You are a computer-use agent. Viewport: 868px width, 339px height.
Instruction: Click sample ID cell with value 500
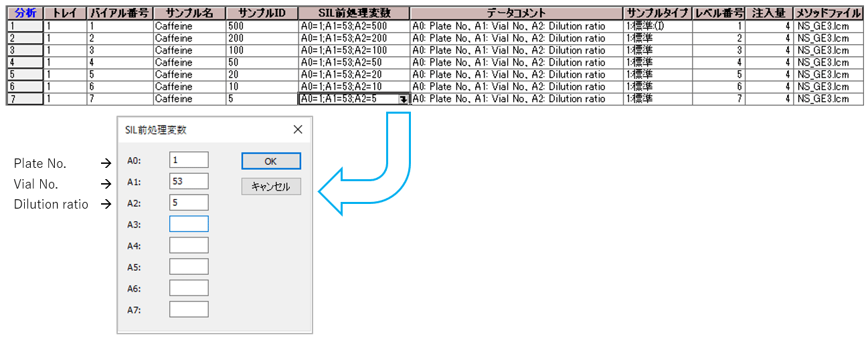coord(261,26)
